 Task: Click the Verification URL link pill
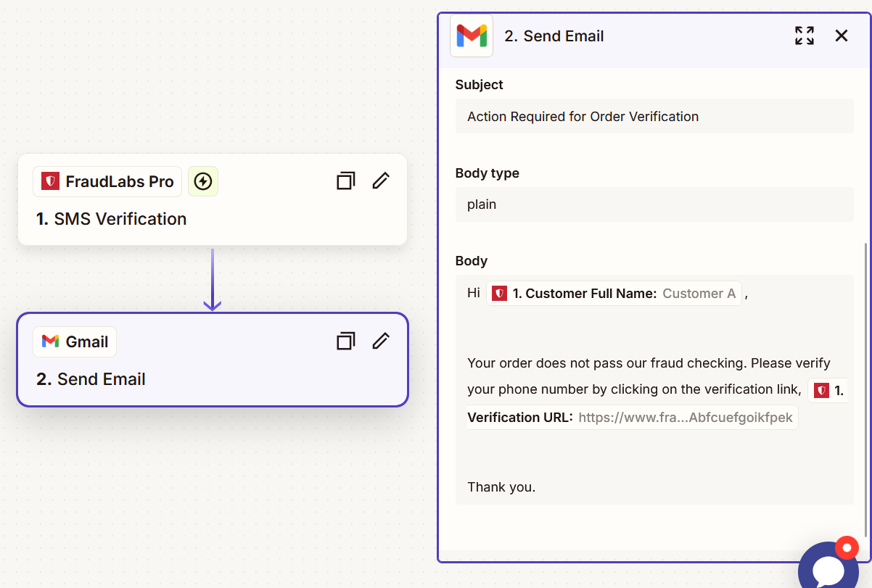tap(686, 417)
